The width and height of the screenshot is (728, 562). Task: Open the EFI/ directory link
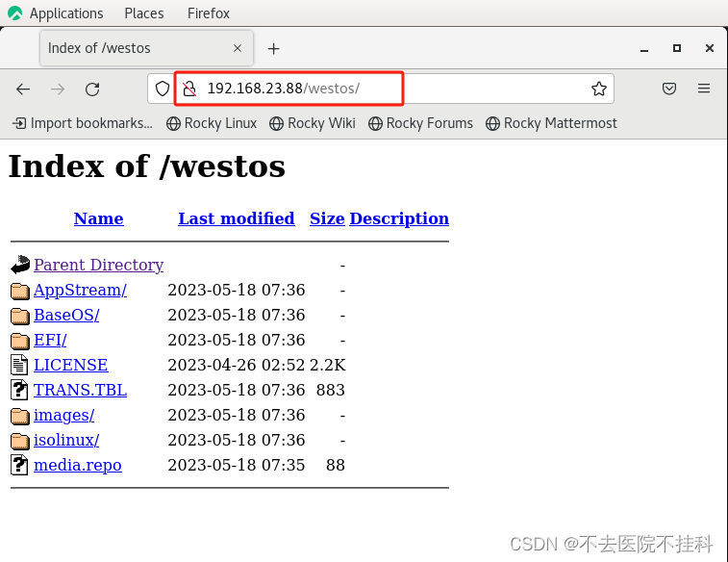50,340
